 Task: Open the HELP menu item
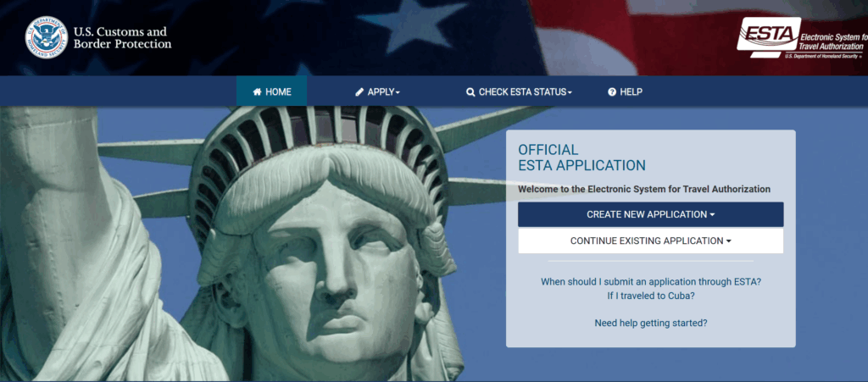click(625, 91)
